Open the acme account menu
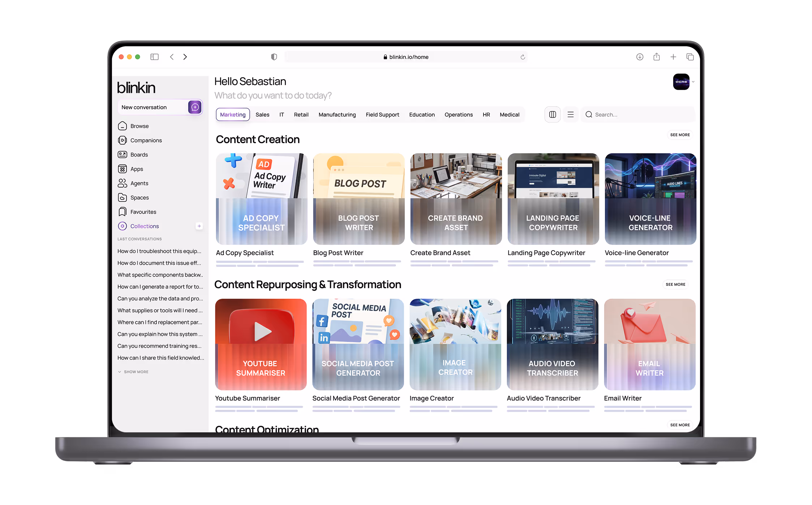Viewport: 812px width, 505px height. coord(682,82)
